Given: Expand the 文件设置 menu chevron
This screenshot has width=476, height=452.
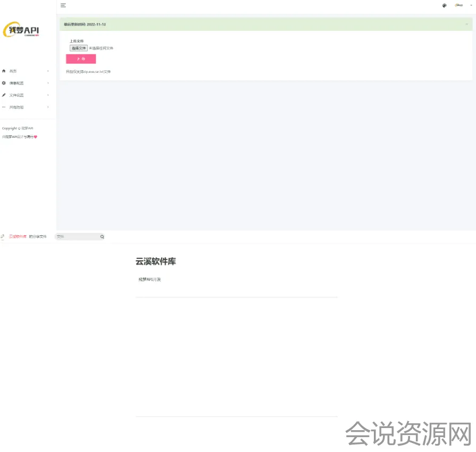Looking at the screenshot, I should (48, 95).
